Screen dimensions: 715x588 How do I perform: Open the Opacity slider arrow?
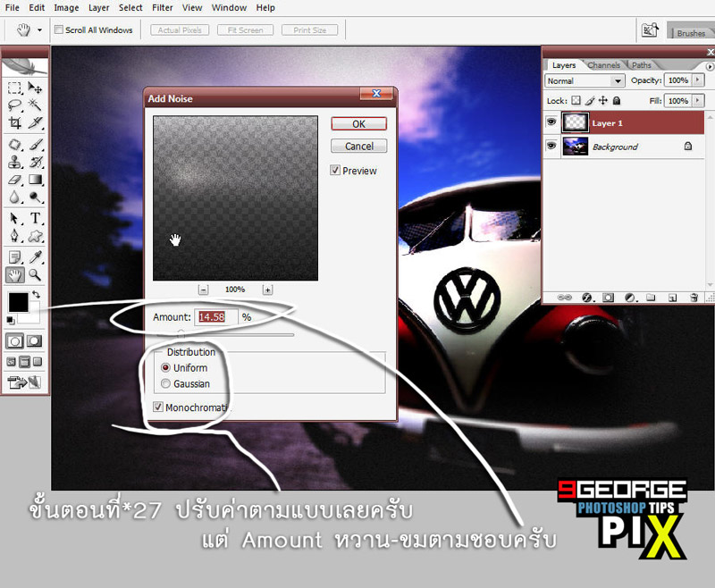pos(698,80)
